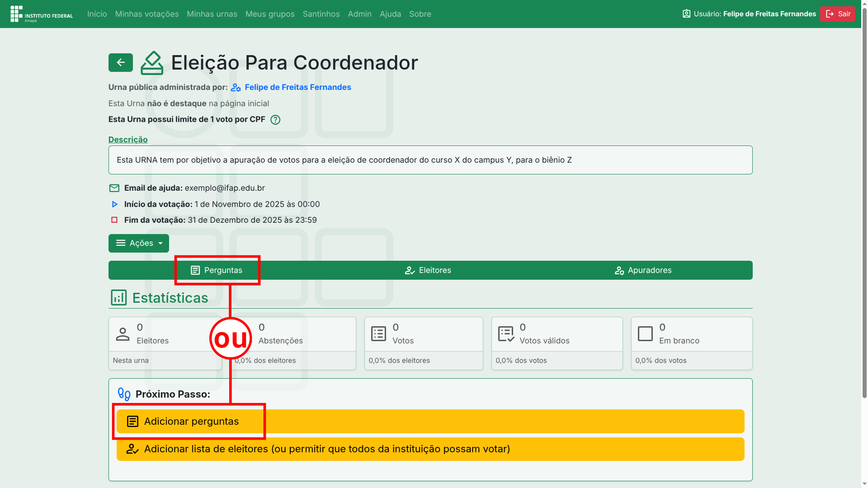Open the Eleitores tab
This screenshot has width=868, height=488.
(x=428, y=270)
